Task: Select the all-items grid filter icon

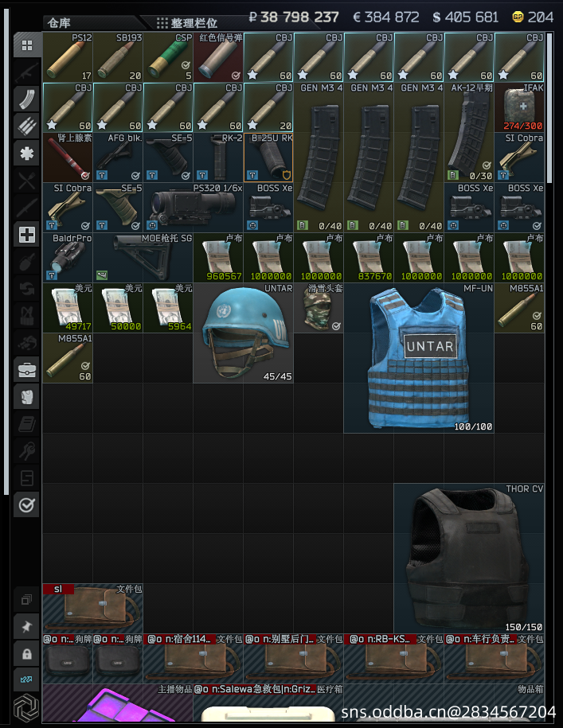Action: coord(27,45)
